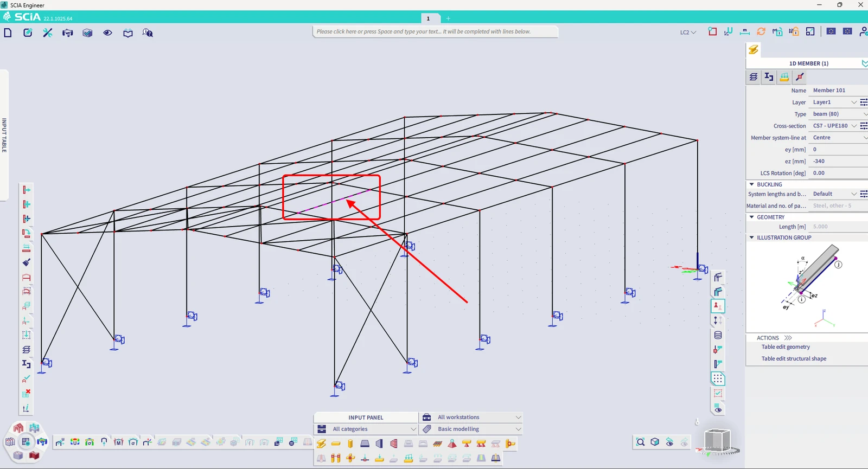The height and width of the screenshot is (469, 868).
Task: Toggle the eye visibility icon on right toolbar
Action: [718, 408]
